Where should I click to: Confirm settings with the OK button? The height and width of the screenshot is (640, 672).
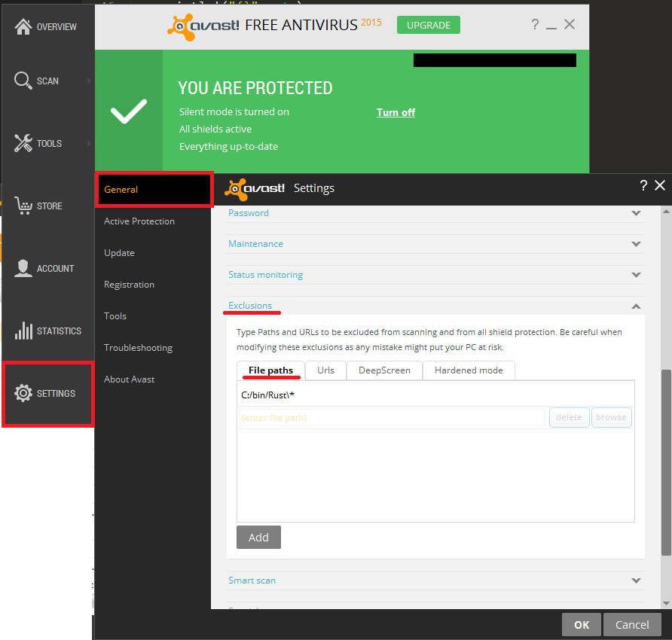[582, 625]
